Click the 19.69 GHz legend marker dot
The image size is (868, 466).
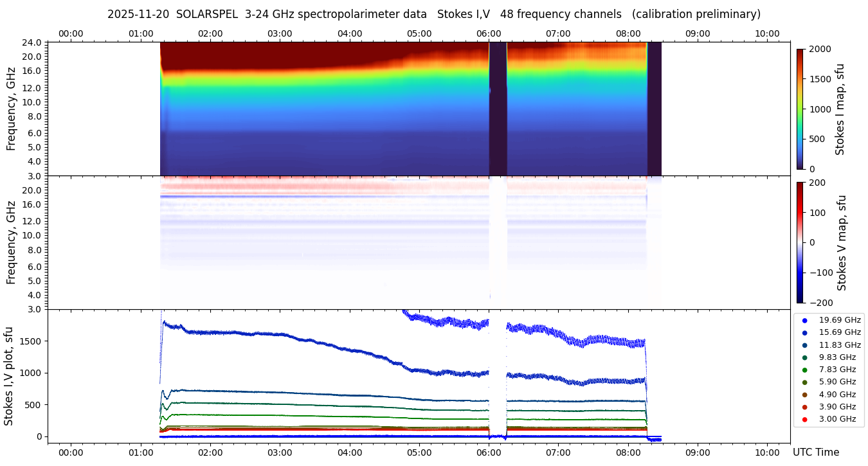[x=804, y=320]
